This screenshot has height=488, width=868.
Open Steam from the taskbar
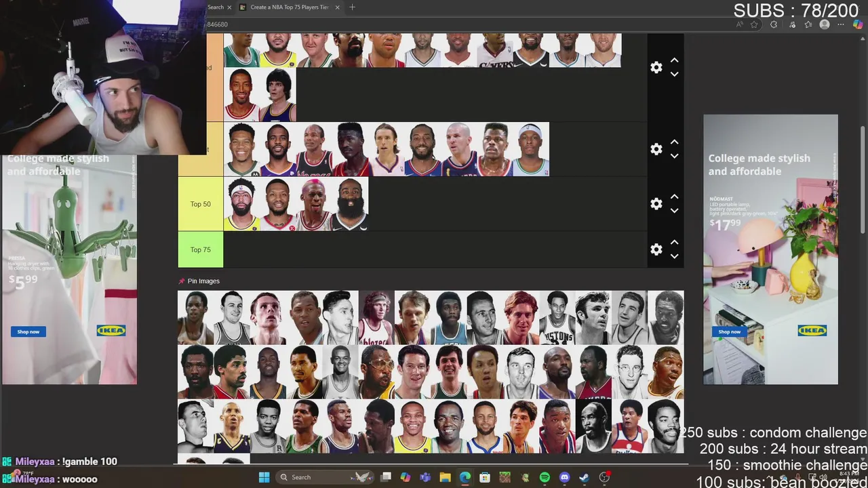click(x=584, y=477)
